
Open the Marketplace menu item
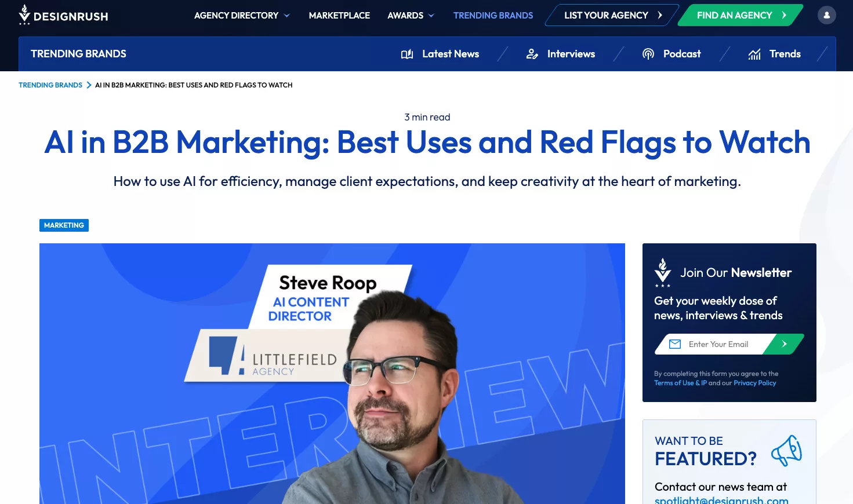(x=339, y=16)
